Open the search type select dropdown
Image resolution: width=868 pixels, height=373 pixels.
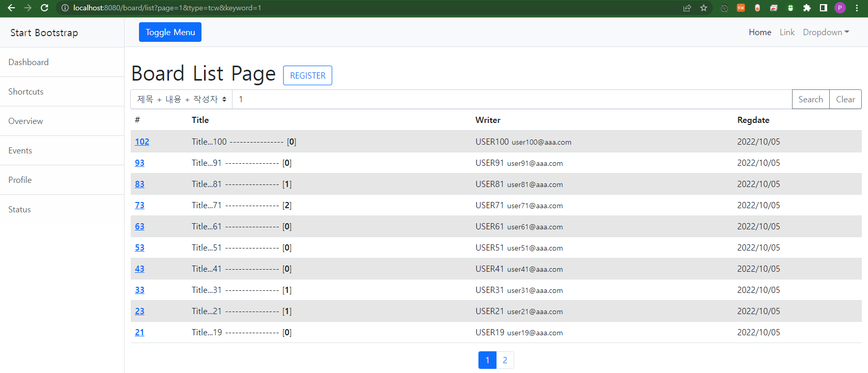tap(181, 99)
